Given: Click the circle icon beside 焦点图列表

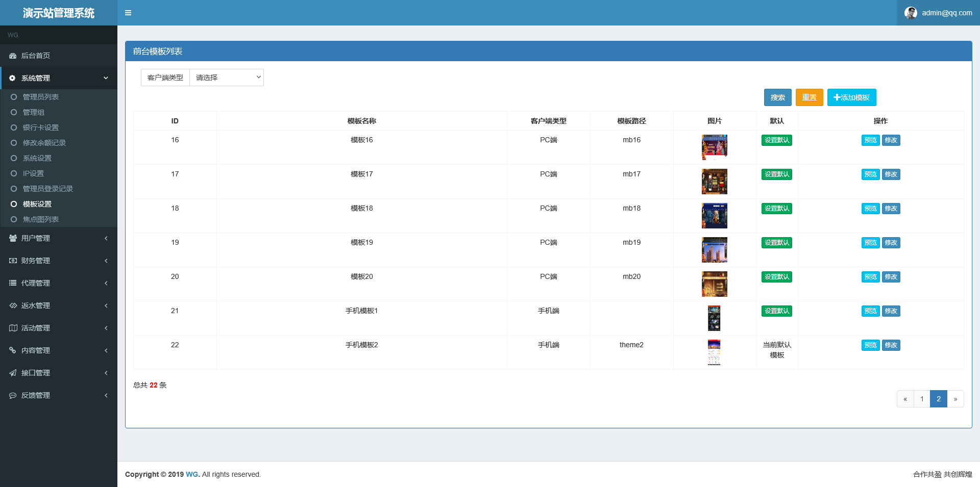Looking at the screenshot, I should coord(14,219).
